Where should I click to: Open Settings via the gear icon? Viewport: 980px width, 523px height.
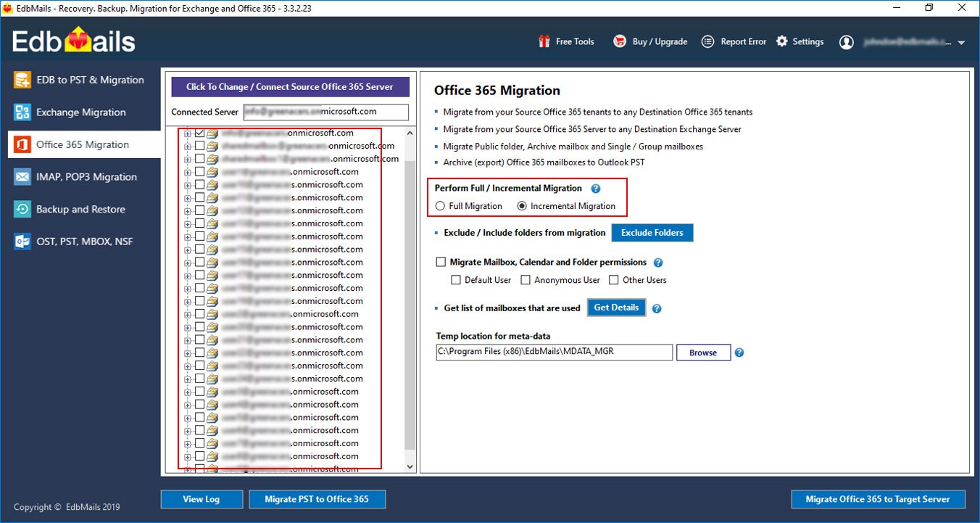tap(782, 41)
